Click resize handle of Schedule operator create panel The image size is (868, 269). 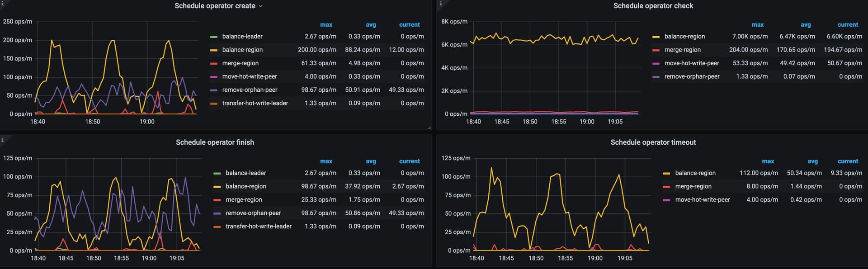click(x=429, y=128)
